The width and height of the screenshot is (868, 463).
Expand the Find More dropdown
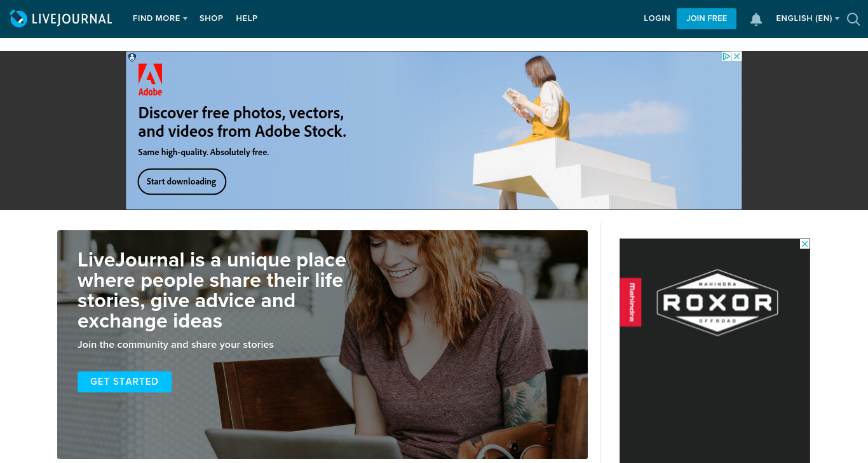pyautogui.click(x=159, y=18)
